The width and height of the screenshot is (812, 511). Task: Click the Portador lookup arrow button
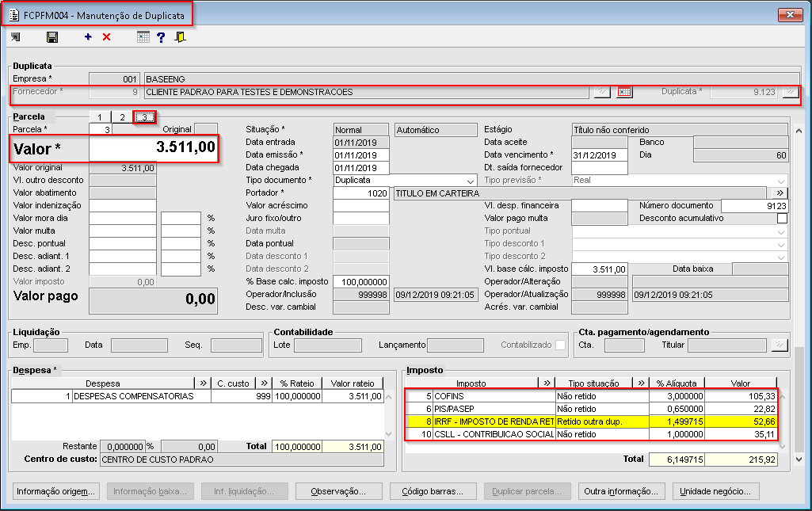coord(779,193)
